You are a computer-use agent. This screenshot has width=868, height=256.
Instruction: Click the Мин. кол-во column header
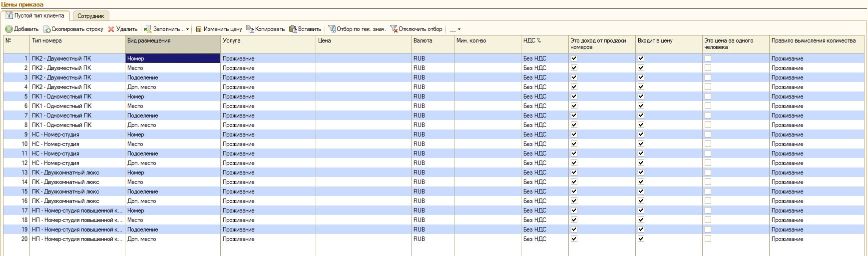click(487, 44)
